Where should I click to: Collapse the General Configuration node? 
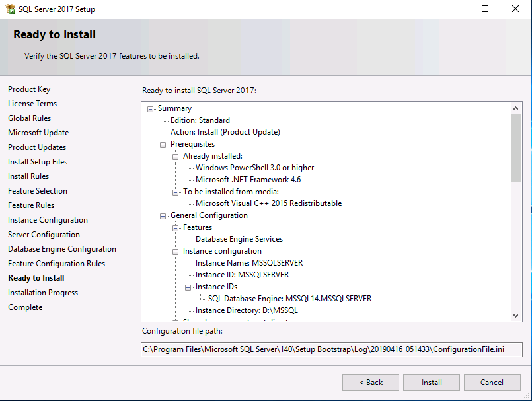(x=163, y=216)
